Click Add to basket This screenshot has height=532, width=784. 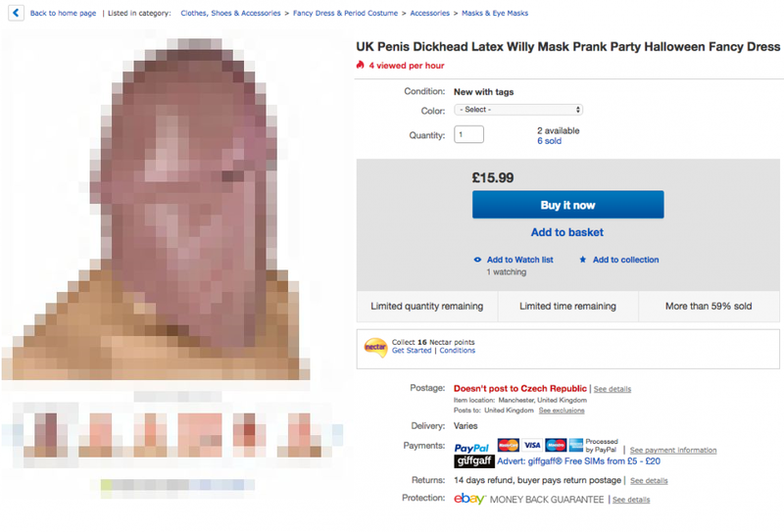(566, 232)
